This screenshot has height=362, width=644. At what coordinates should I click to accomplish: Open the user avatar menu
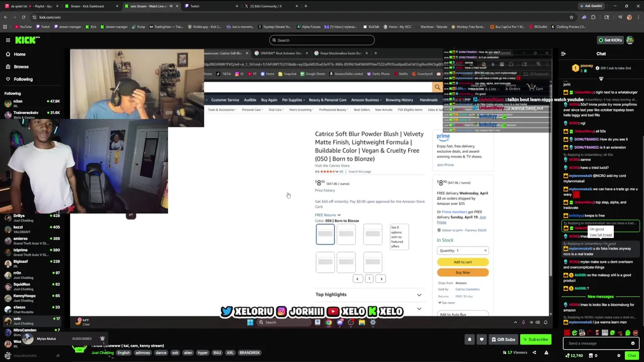pyautogui.click(x=630, y=40)
